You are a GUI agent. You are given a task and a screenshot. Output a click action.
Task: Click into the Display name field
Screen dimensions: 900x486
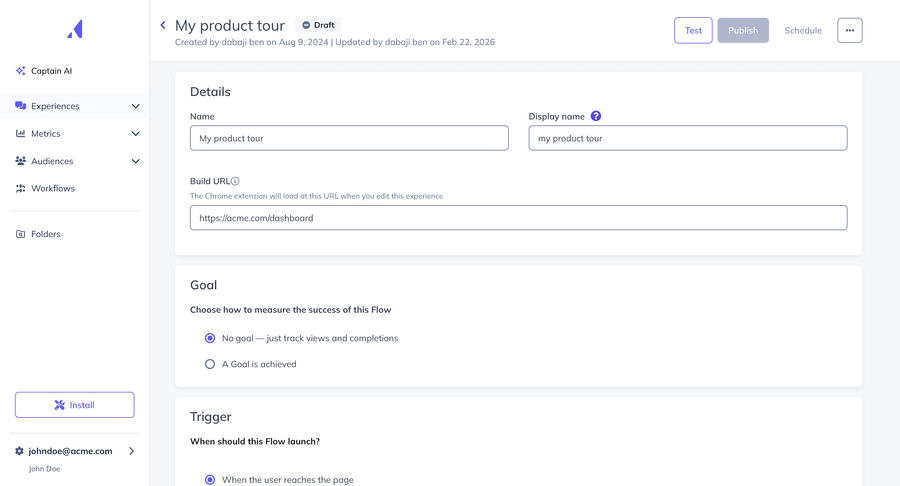(x=688, y=138)
